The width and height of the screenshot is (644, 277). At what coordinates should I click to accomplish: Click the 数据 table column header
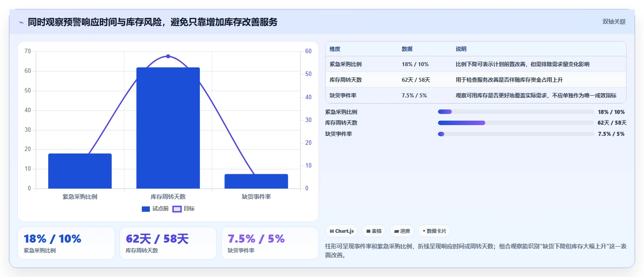pyautogui.click(x=407, y=49)
